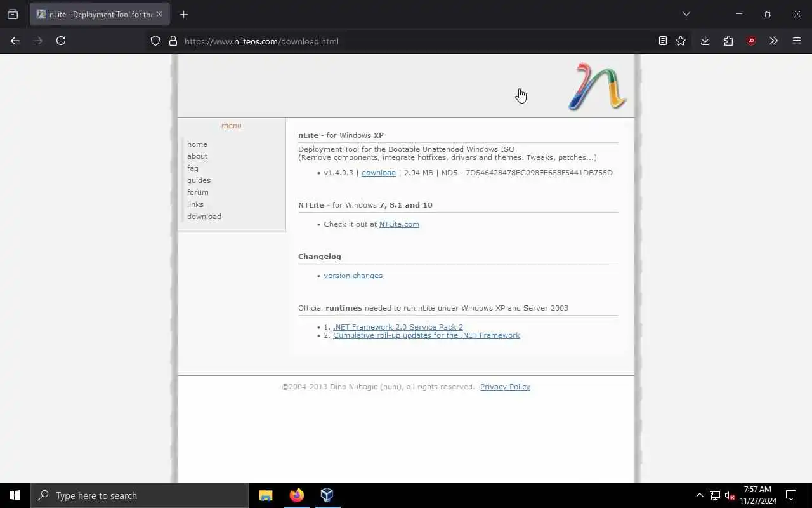Open a new tab with plus icon
812x508 pixels.
184,14
